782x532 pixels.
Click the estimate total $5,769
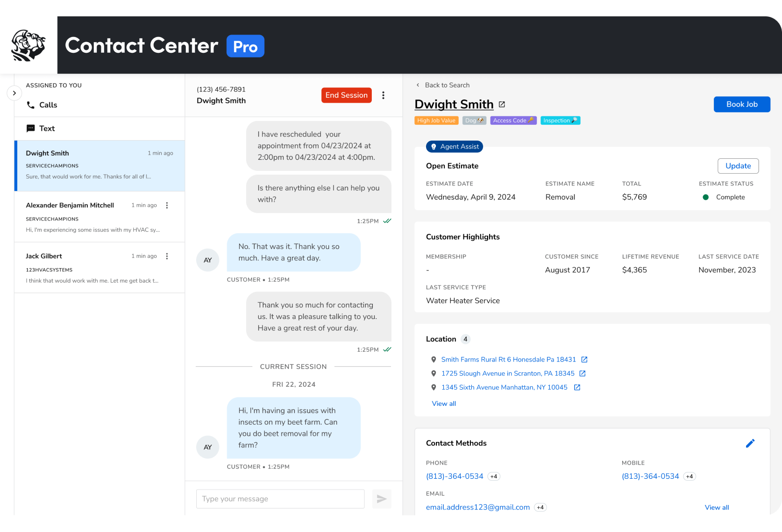[634, 197]
